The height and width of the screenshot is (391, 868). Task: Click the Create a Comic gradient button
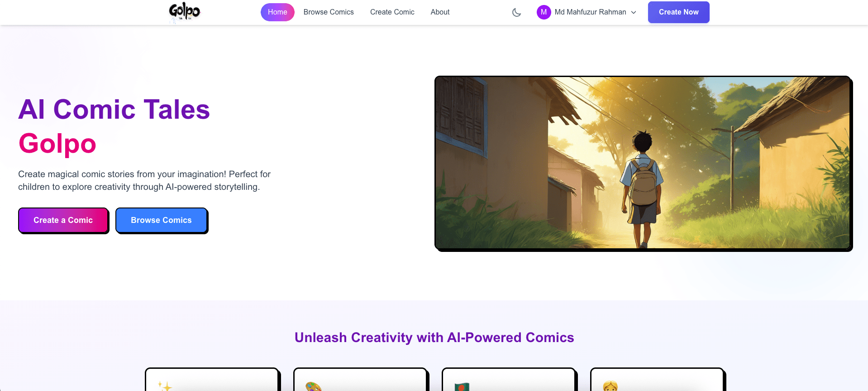pyautogui.click(x=63, y=220)
